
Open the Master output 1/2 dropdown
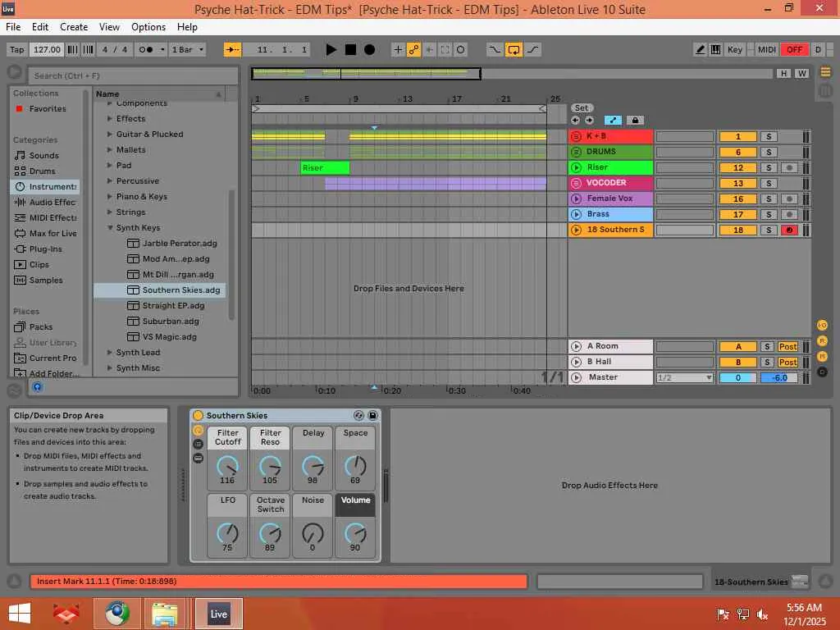685,377
